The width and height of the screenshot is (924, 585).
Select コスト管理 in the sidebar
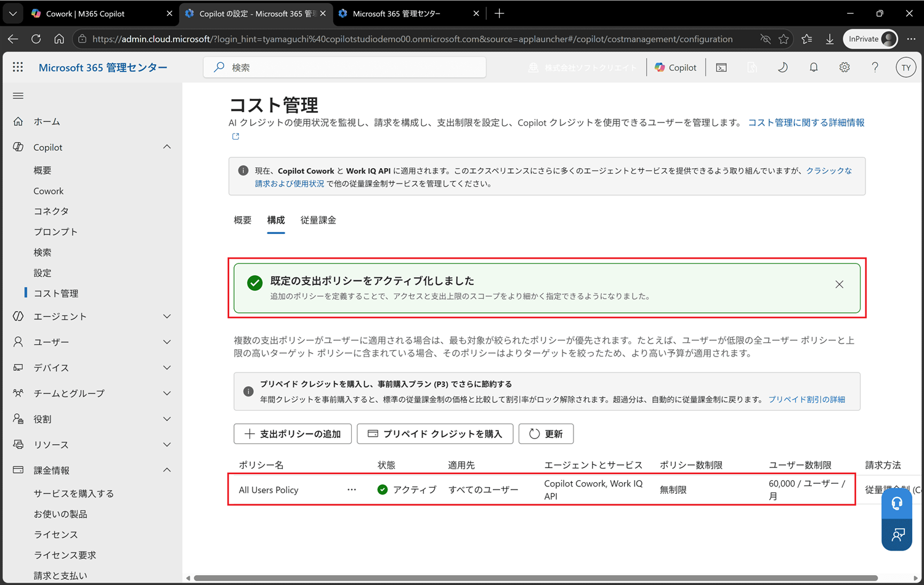pos(56,293)
